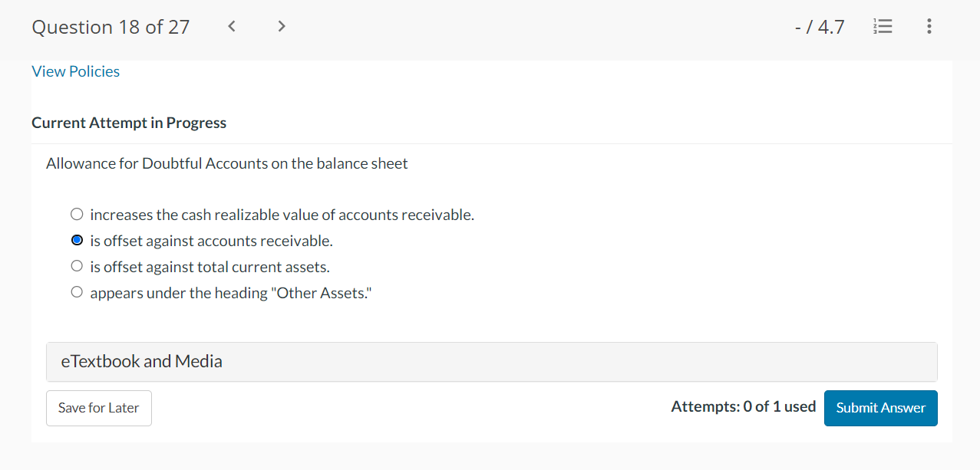Click the Save for Later button
The height and width of the screenshot is (470, 980).
tap(99, 408)
